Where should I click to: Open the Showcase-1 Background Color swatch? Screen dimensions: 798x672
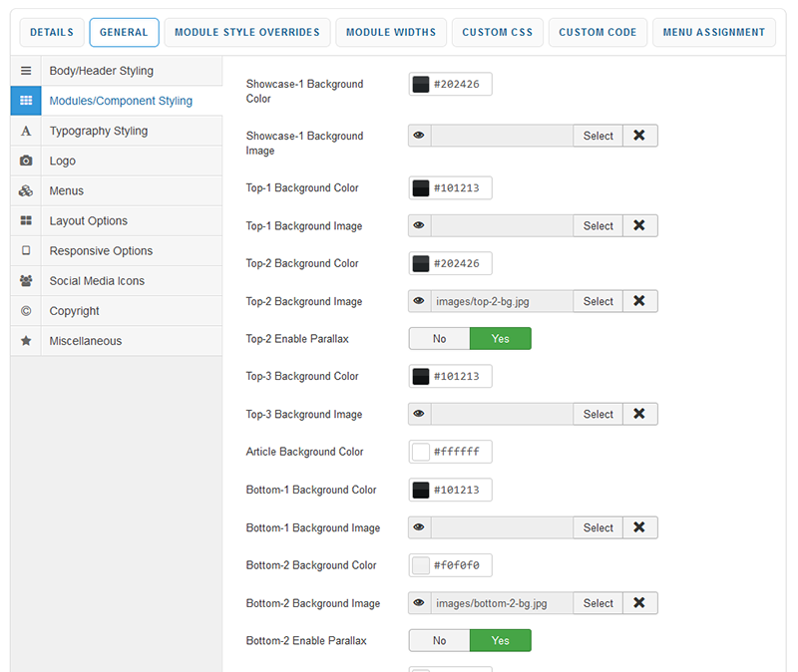pos(421,85)
